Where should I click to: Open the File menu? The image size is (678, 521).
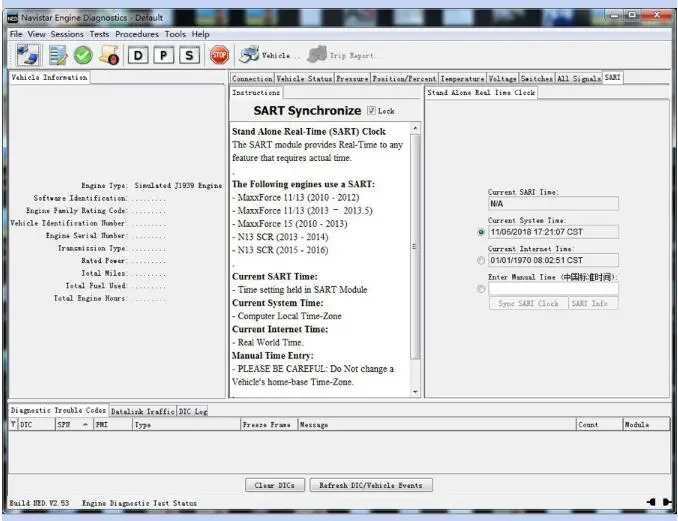pyautogui.click(x=16, y=34)
